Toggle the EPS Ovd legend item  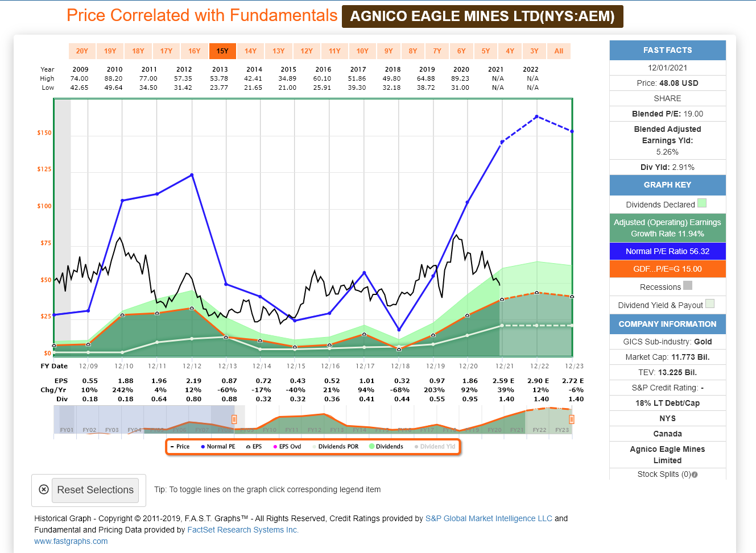(287, 447)
